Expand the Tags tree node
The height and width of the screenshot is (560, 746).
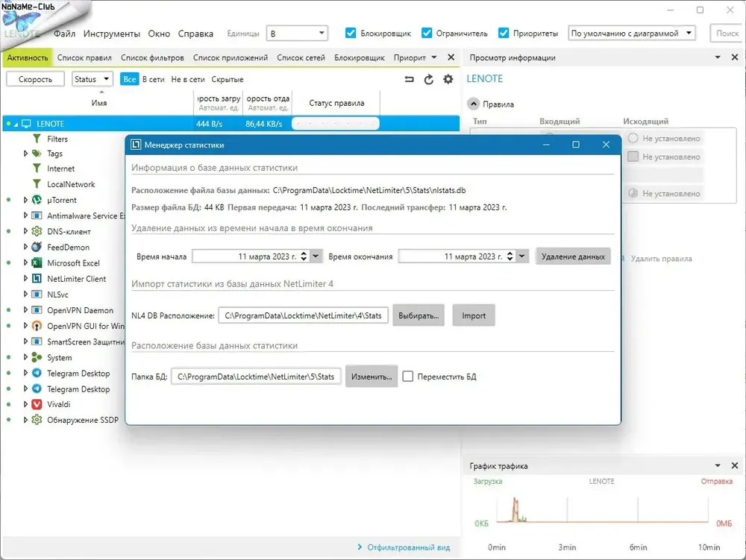25,154
